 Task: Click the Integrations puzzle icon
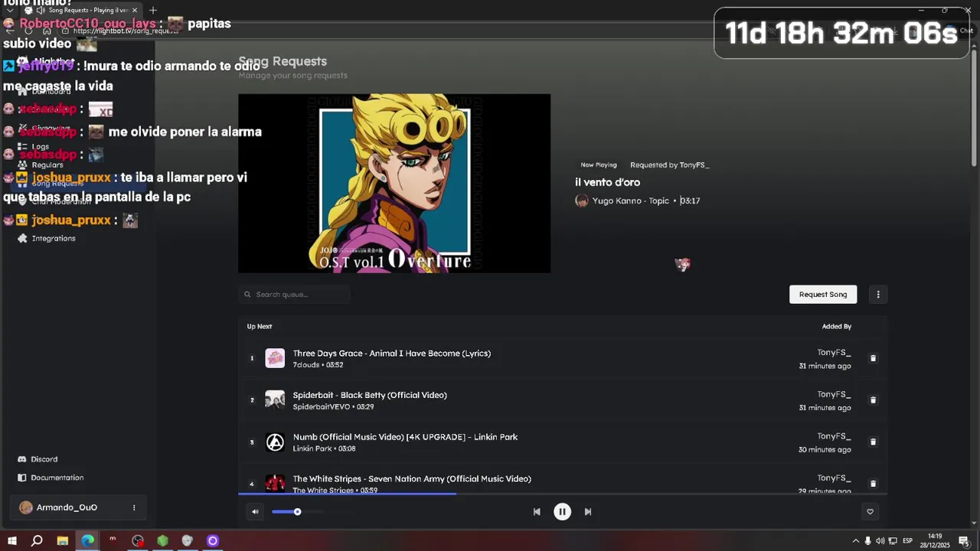pos(22,239)
